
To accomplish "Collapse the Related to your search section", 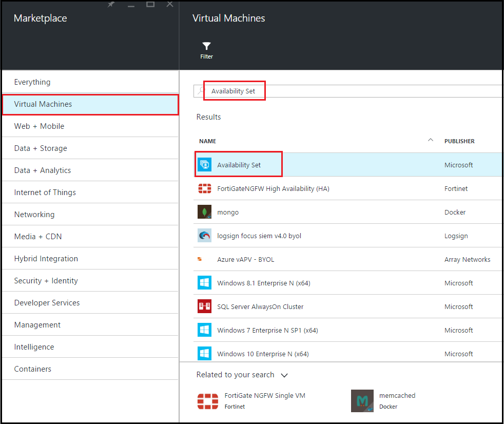I will pyautogui.click(x=284, y=375).
